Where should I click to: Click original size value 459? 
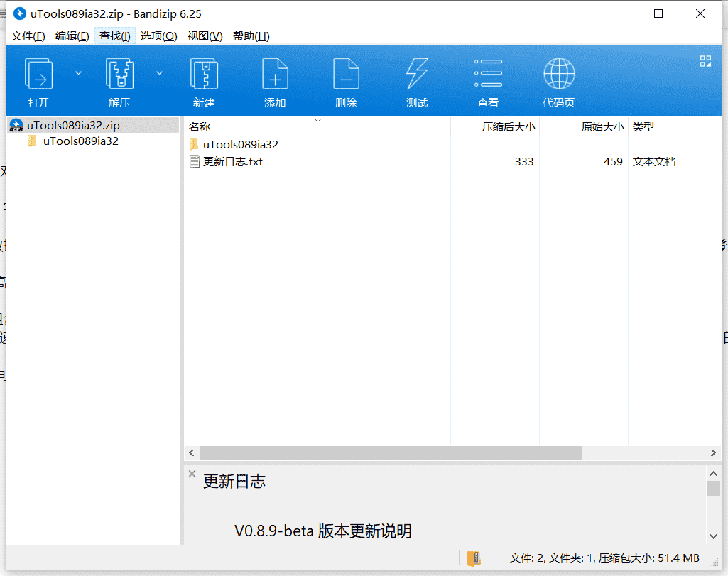[x=613, y=161]
